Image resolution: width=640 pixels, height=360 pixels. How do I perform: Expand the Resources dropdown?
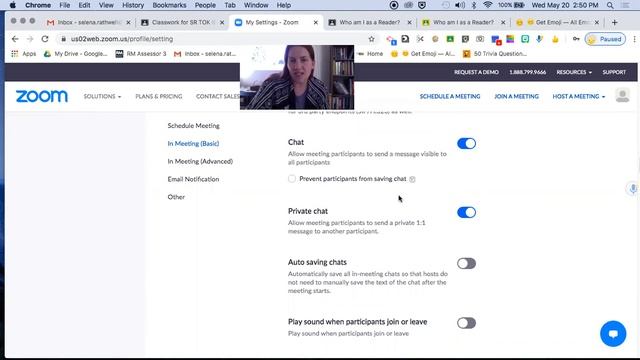[574, 72]
